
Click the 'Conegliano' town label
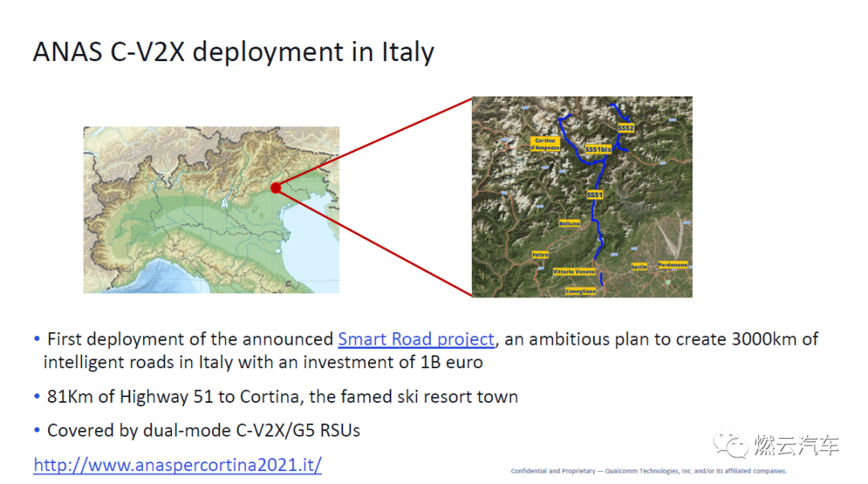pos(581,291)
